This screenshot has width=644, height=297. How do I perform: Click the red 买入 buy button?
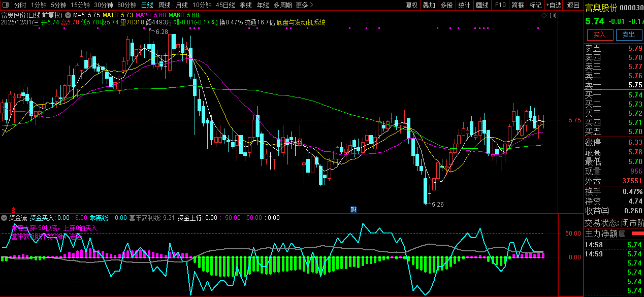click(600, 35)
